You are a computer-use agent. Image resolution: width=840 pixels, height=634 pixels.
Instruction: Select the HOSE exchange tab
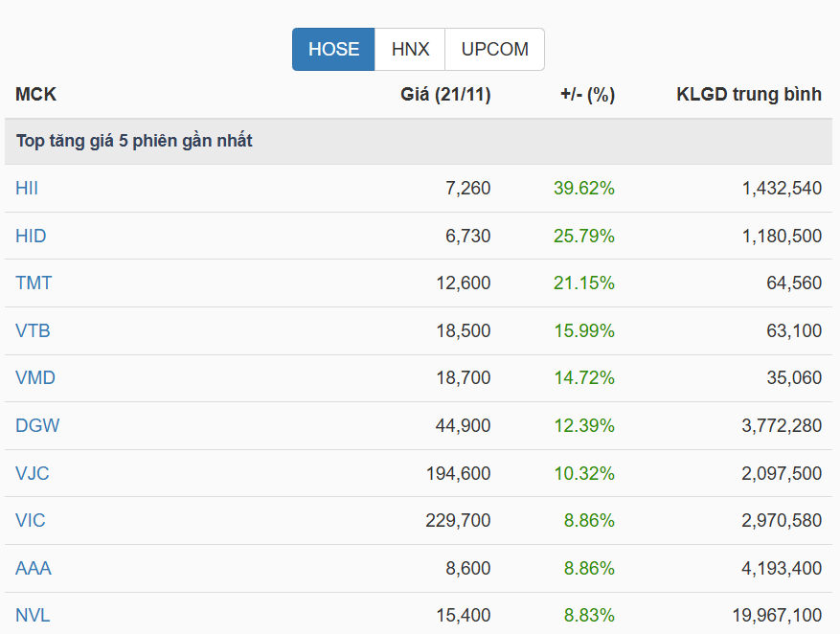(x=333, y=50)
